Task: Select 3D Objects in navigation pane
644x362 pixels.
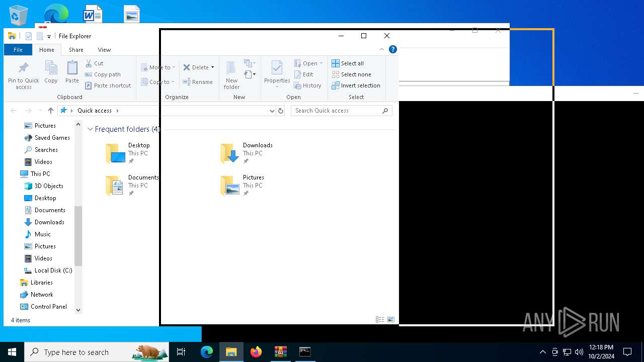Action: point(48,186)
